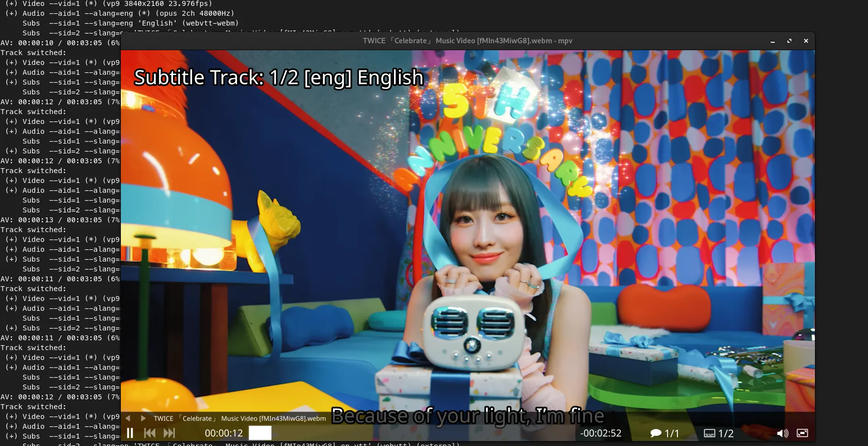
Task: Enter fullscreen using the fullscreen icon
Action: [x=803, y=433]
